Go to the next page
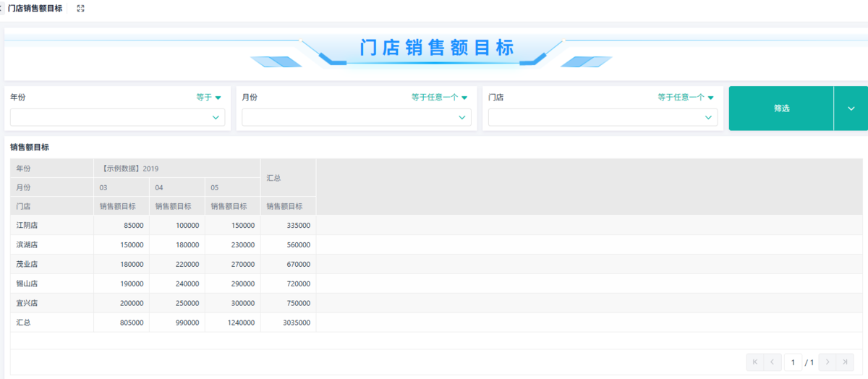 (x=827, y=362)
